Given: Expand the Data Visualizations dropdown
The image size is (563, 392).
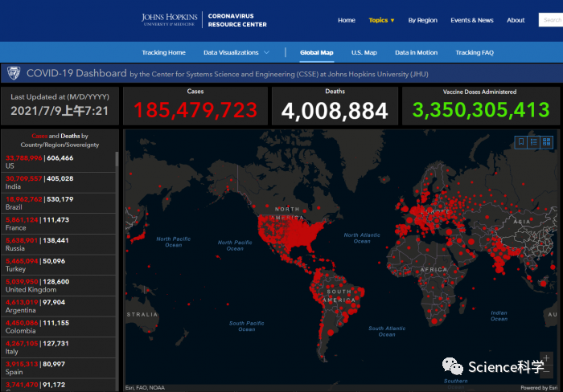Looking at the screenshot, I should (x=236, y=52).
